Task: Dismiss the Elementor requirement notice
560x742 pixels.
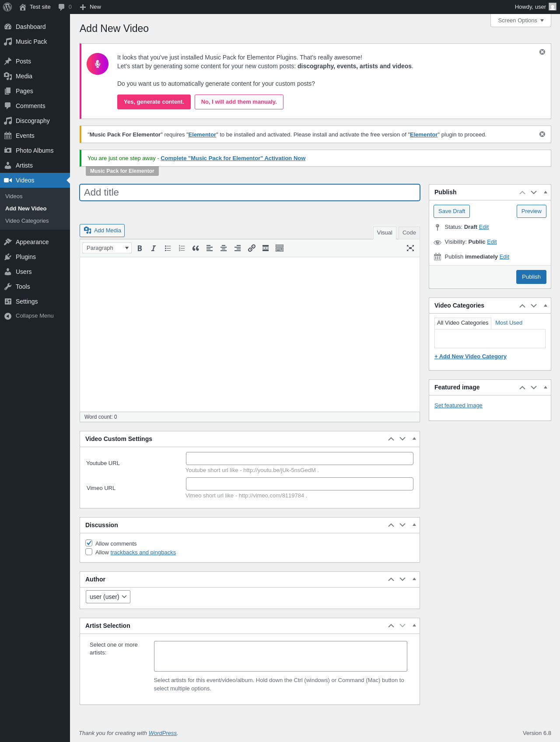Action: [x=542, y=134]
